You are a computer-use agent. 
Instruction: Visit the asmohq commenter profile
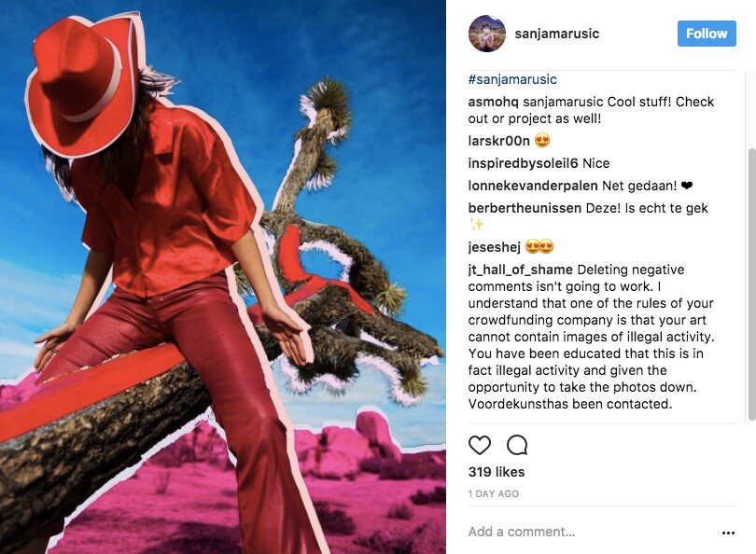coord(493,102)
